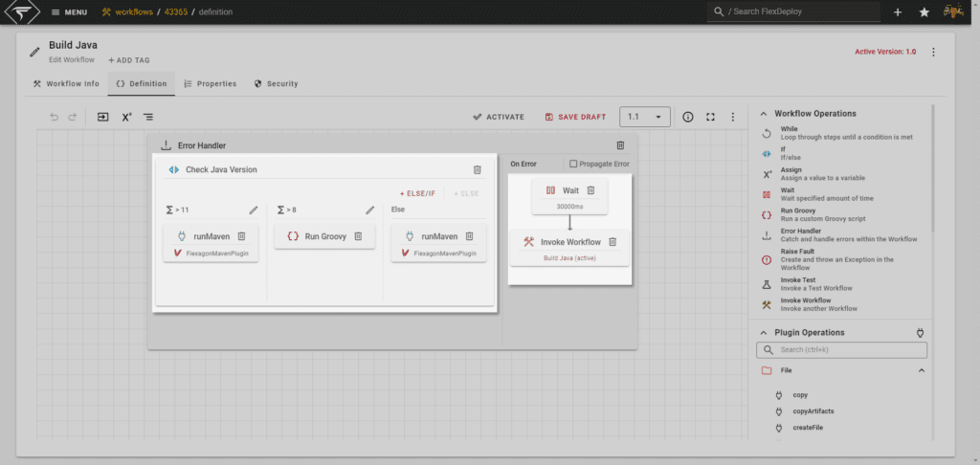Delete the Run Groovy step
The image size is (980, 465).
coord(358,236)
